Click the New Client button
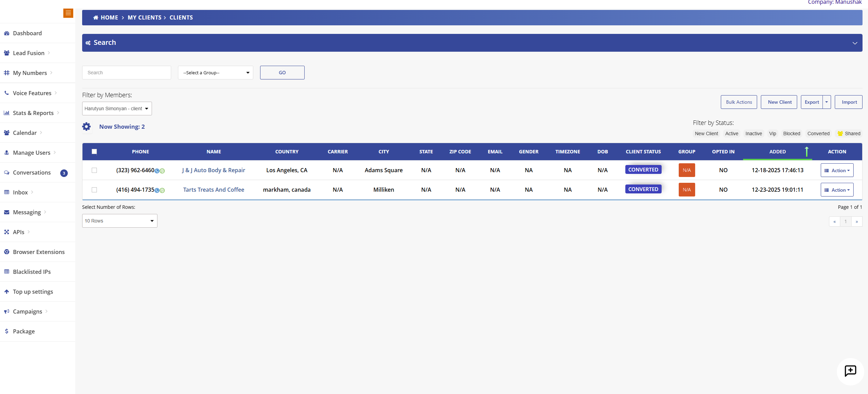 point(779,102)
